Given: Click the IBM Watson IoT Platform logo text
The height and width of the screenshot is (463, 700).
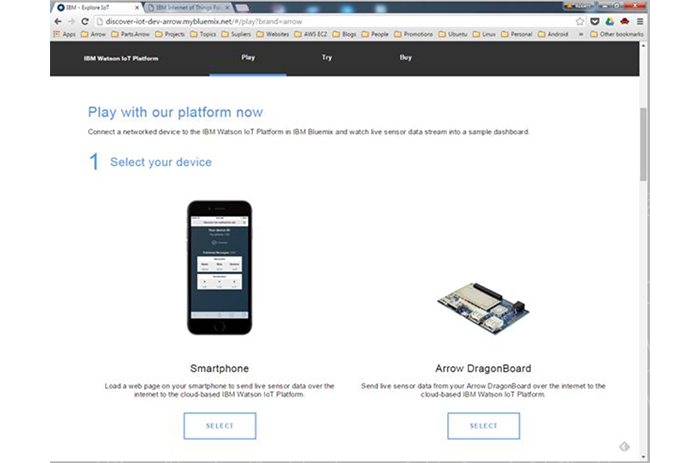Looking at the screenshot, I should coord(121,58).
